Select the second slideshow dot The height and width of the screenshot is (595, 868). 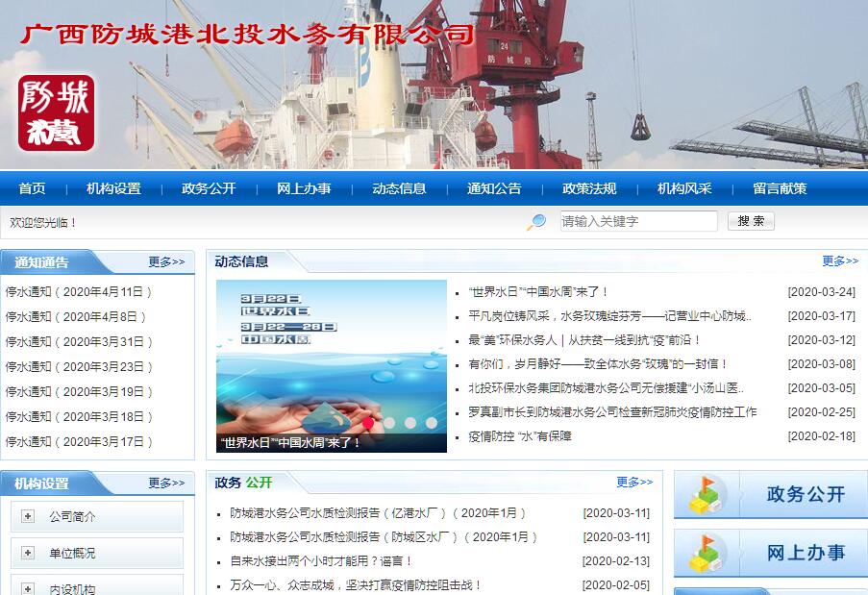(389, 423)
